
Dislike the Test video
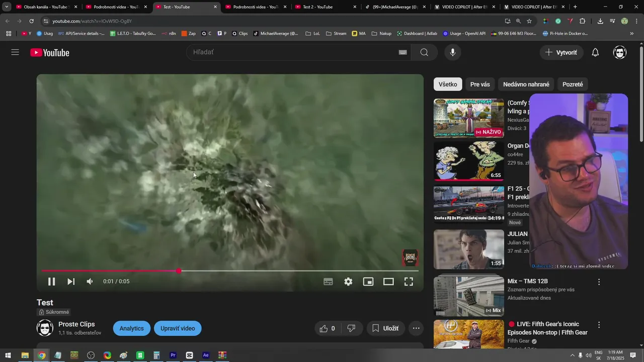click(352, 328)
